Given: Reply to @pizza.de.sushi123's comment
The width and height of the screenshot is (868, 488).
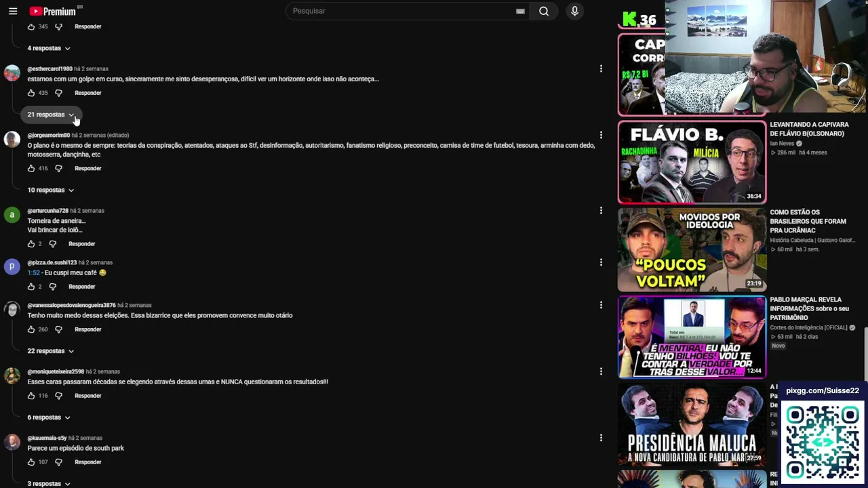Looking at the screenshot, I should tap(82, 287).
